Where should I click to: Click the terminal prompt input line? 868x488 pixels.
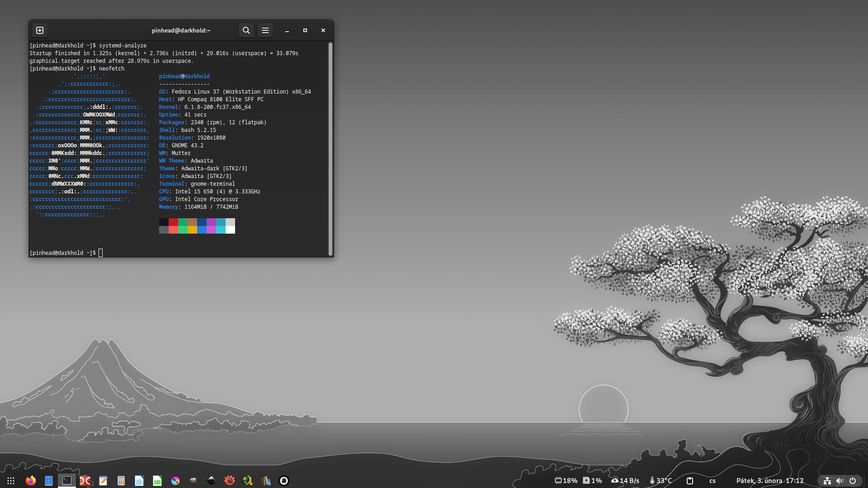click(x=66, y=253)
